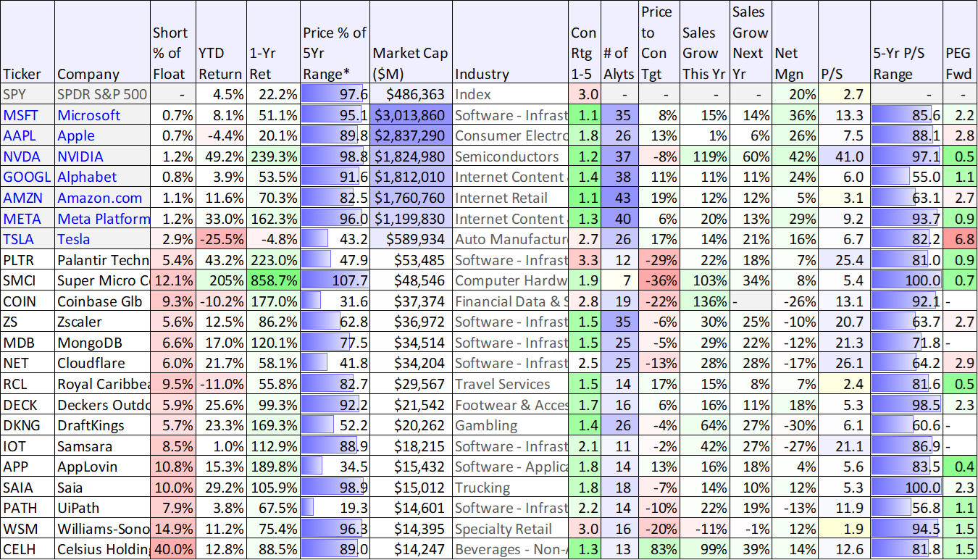
Task: Click Meta's 1.3 consensus rating cell
Action: pyautogui.click(x=585, y=219)
